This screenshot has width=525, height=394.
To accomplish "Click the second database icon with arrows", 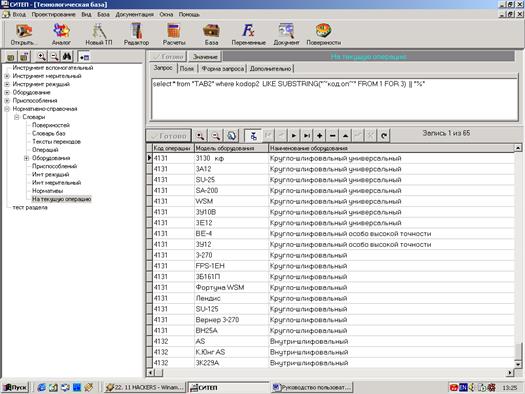I will point(24,57).
